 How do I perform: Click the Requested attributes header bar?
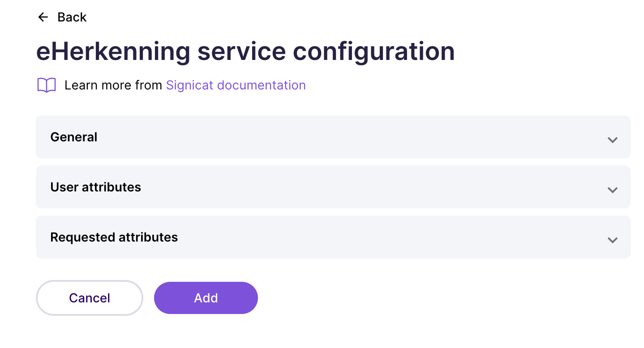click(x=332, y=237)
